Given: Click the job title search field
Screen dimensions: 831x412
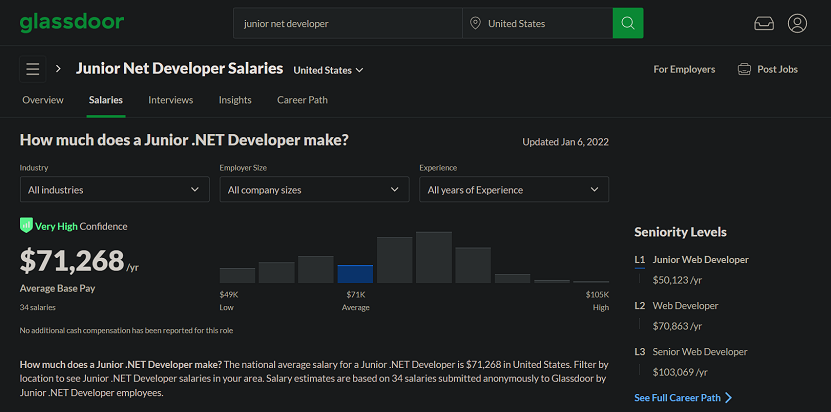Looking at the screenshot, I should click(x=348, y=23).
